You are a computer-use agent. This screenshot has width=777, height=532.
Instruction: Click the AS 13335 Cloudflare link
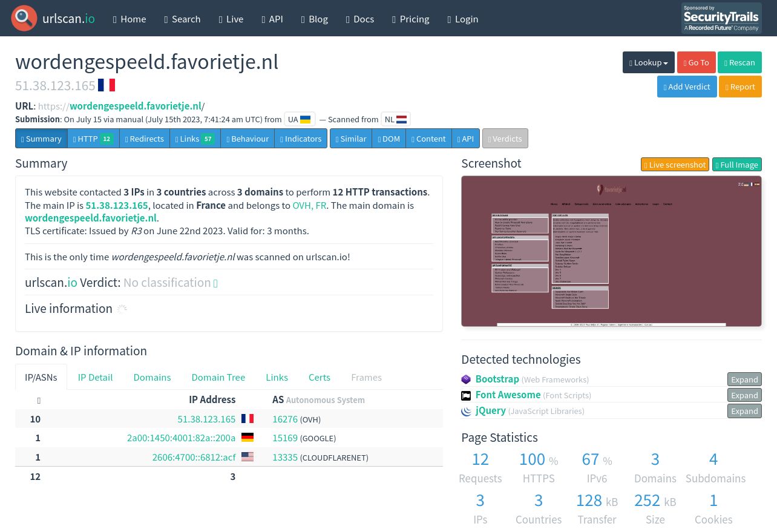[x=285, y=457]
